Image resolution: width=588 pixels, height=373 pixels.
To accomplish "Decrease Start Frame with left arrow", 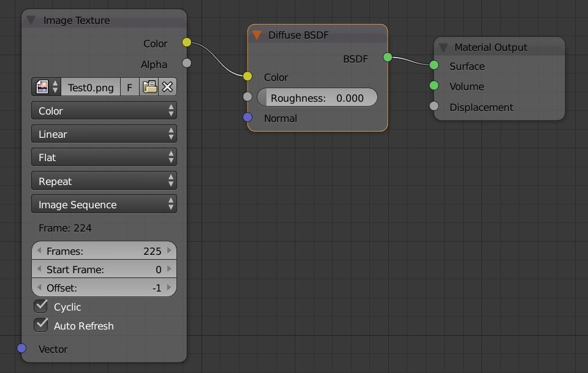I will point(39,269).
